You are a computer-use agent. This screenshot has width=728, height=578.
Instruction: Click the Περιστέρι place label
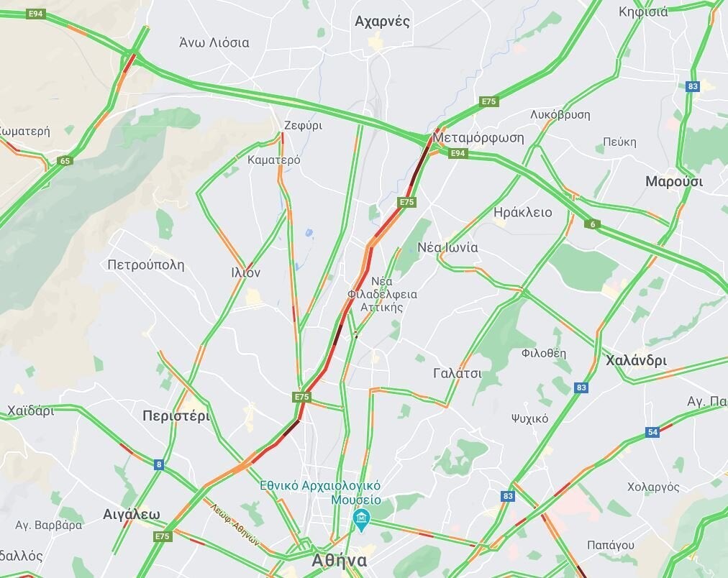pyautogui.click(x=176, y=416)
